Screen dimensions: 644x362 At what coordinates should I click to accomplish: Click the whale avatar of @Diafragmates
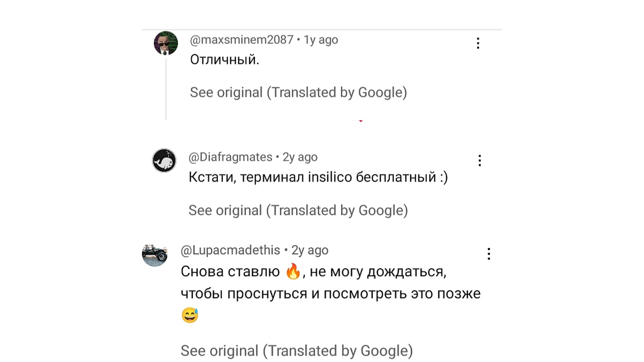click(x=164, y=160)
